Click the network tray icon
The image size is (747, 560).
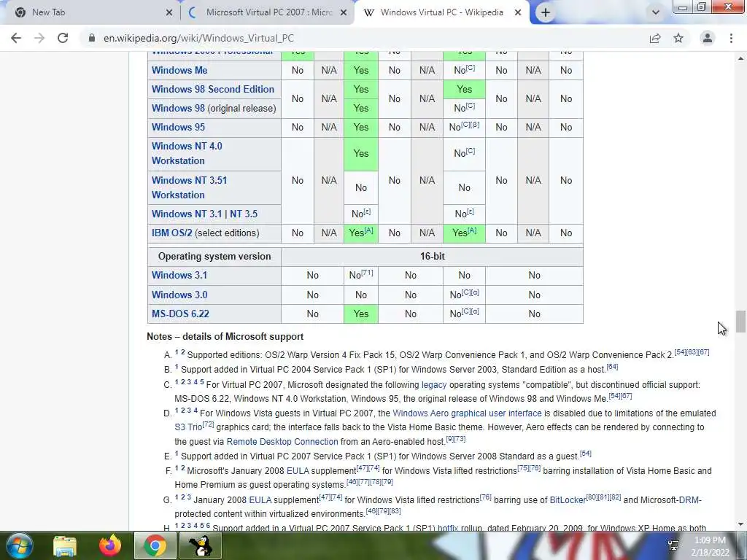coord(673,545)
